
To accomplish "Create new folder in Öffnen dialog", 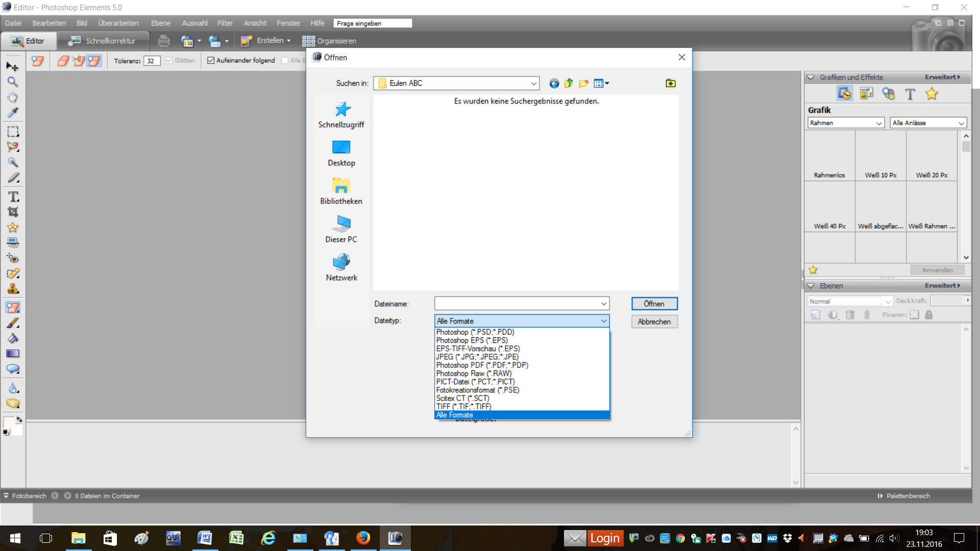I will tap(583, 83).
